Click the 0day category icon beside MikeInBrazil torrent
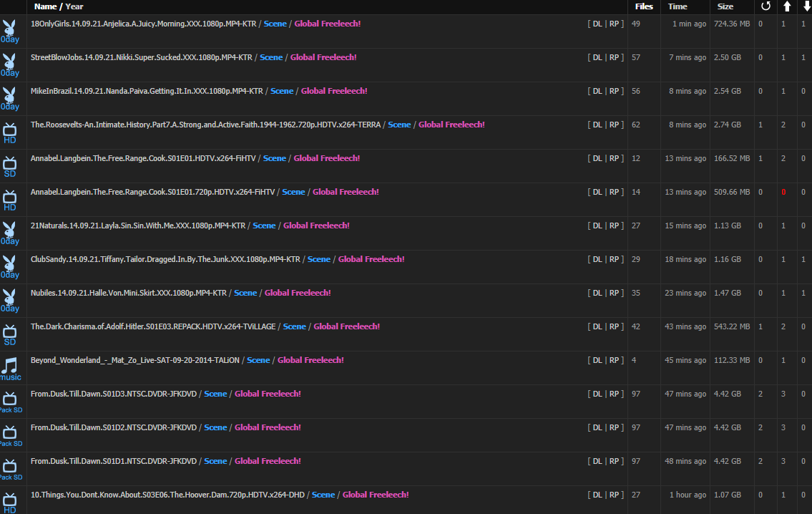The height and width of the screenshot is (514, 812). pyautogui.click(x=10, y=99)
